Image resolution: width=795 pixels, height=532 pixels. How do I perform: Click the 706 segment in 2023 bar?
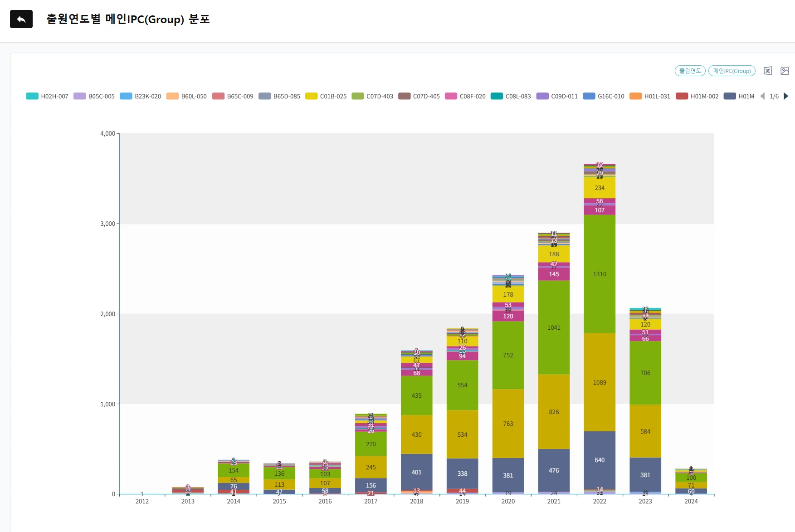point(645,373)
